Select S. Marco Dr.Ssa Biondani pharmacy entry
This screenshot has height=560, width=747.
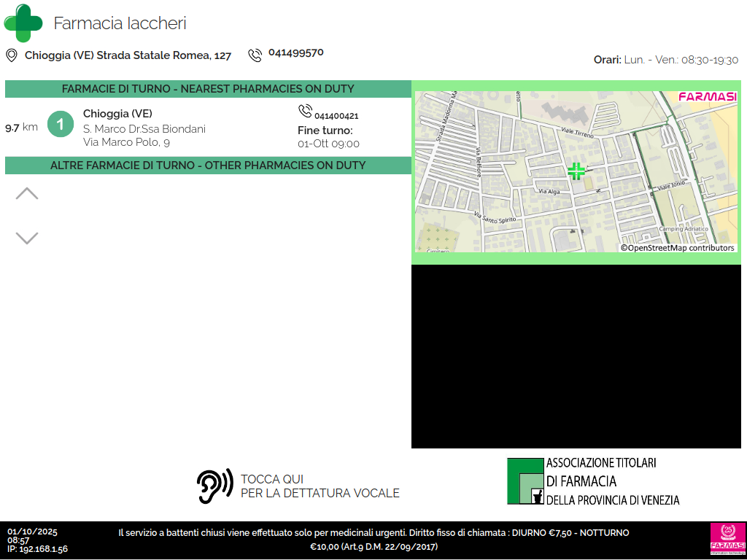pyautogui.click(x=144, y=129)
